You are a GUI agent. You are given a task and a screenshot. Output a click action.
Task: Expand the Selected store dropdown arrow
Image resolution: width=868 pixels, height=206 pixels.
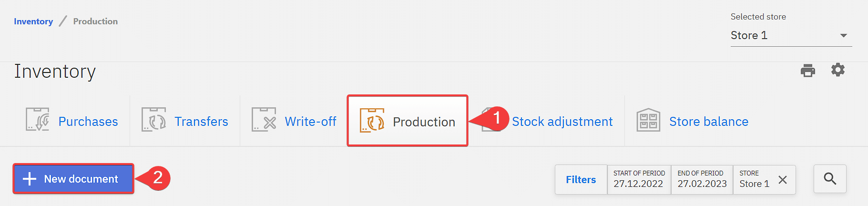843,36
